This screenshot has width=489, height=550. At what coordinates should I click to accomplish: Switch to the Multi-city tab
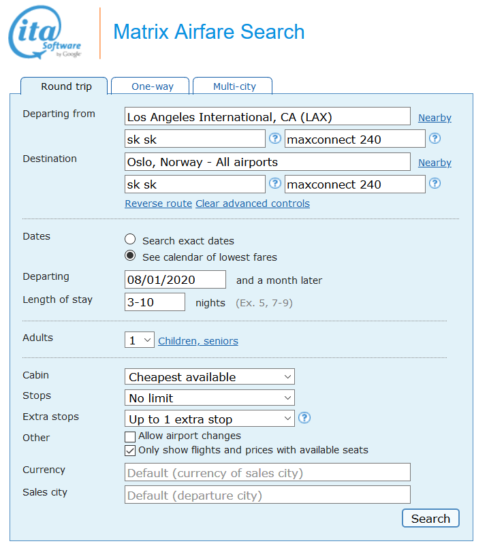pyautogui.click(x=233, y=86)
